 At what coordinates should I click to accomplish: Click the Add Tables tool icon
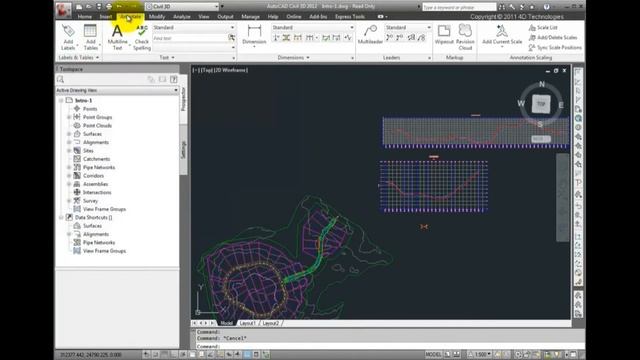(x=90, y=32)
